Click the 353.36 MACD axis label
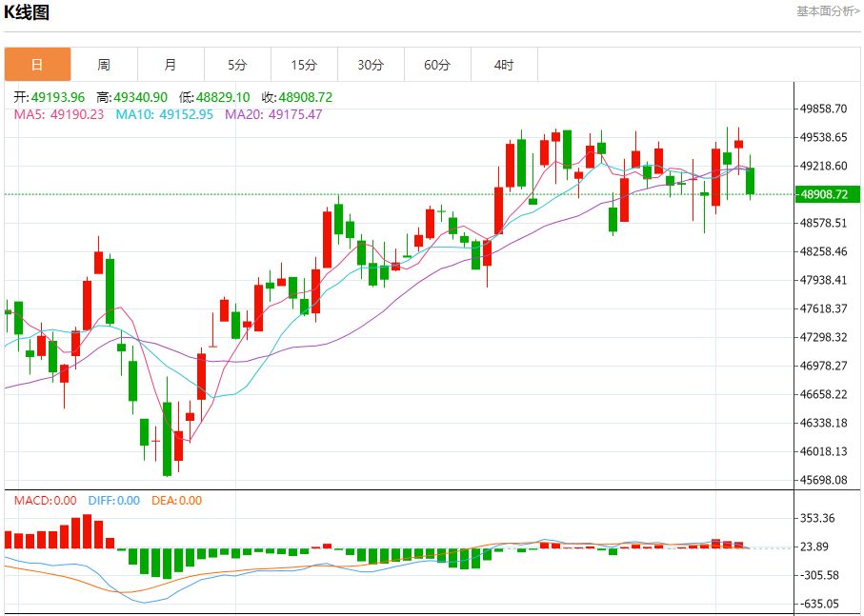 pos(817,518)
